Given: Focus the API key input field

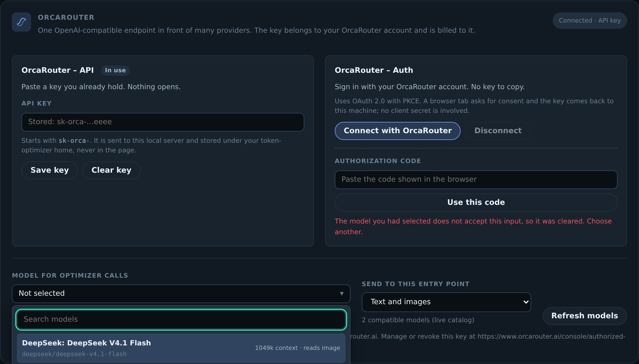Looking at the screenshot, I should [x=163, y=122].
